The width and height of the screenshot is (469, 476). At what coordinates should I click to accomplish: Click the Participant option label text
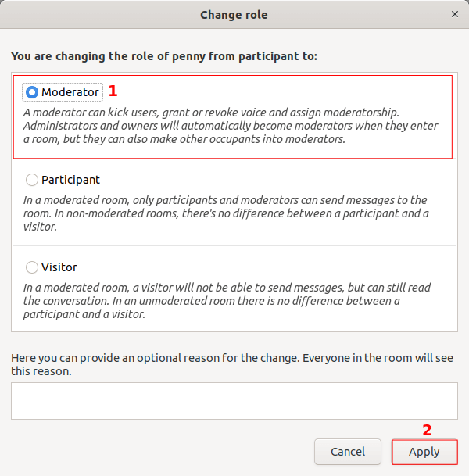70,180
